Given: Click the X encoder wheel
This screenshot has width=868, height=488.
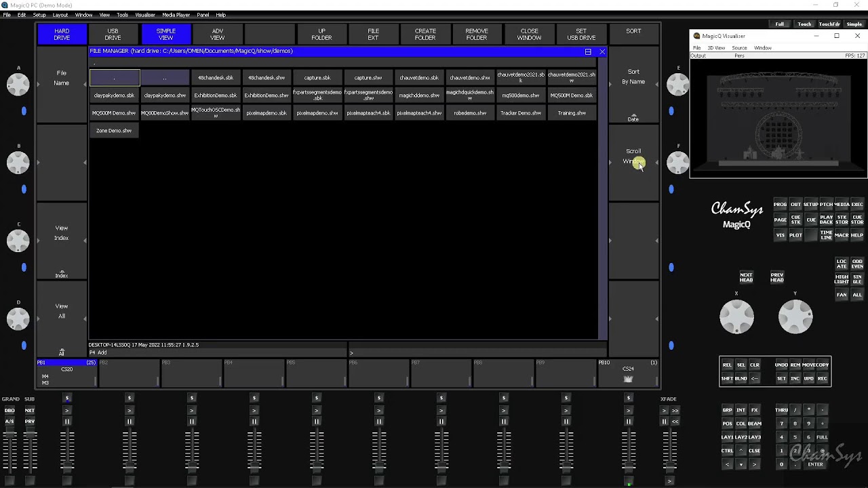Looking at the screenshot, I should click(736, 317).
